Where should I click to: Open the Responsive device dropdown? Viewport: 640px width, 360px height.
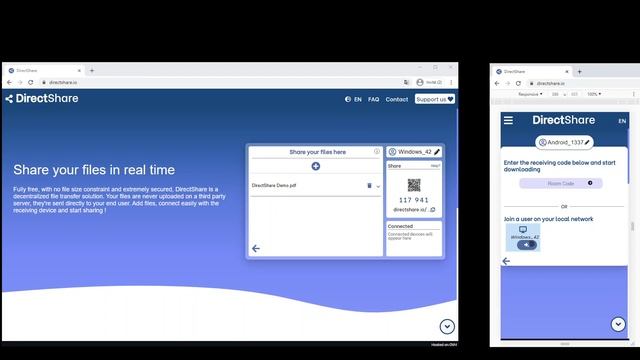click(531, 94)
